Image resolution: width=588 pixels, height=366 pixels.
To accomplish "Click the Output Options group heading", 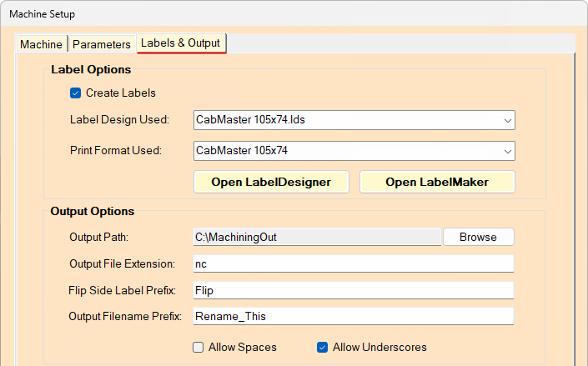I will point(93,212).
